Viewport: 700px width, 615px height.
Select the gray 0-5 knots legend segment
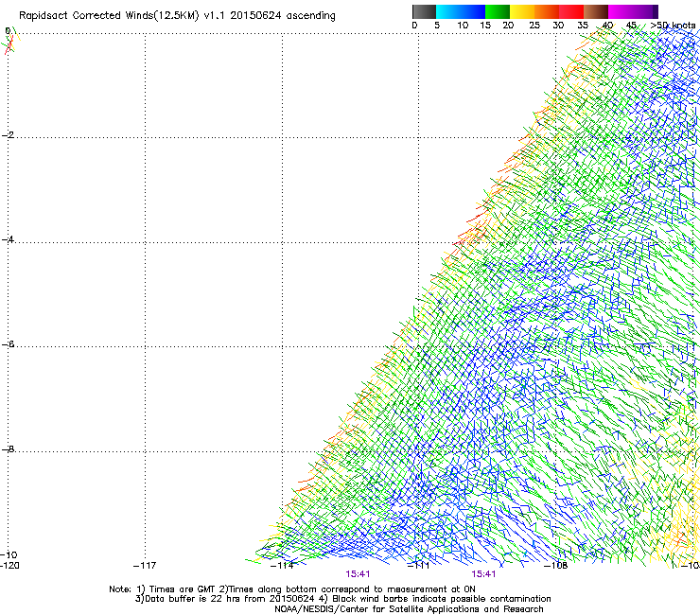tap(424, 11)
